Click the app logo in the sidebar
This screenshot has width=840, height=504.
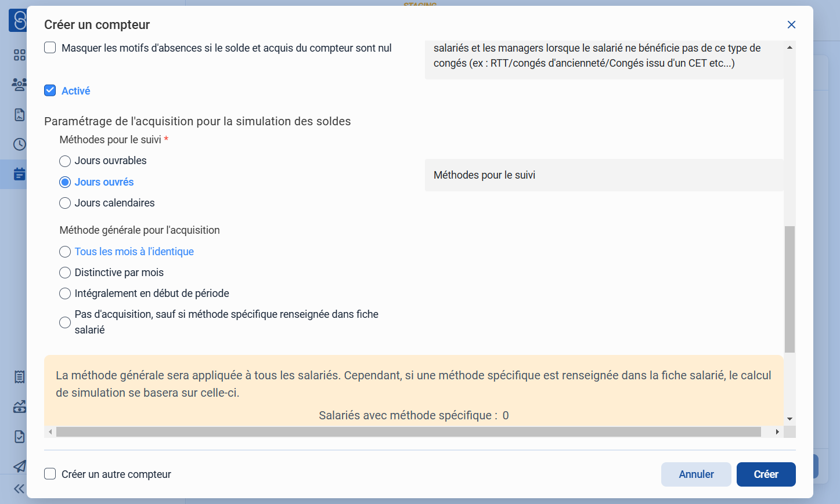tap(18, 20)
